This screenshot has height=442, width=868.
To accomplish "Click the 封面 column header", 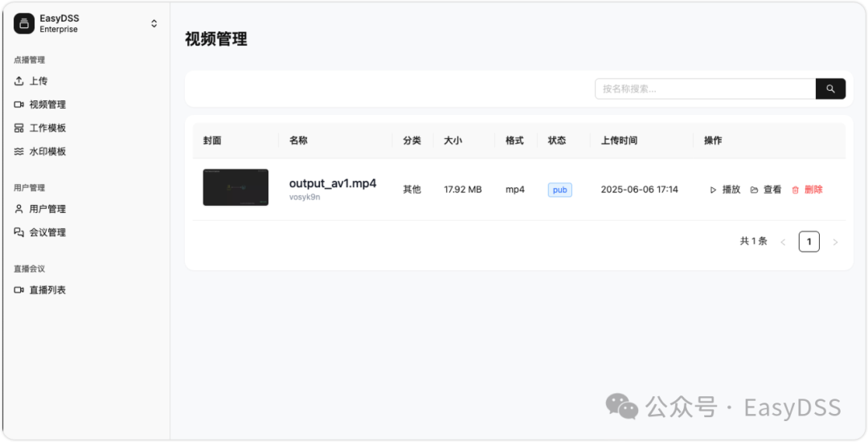I will pyautogui.click(x=212, y=141).
